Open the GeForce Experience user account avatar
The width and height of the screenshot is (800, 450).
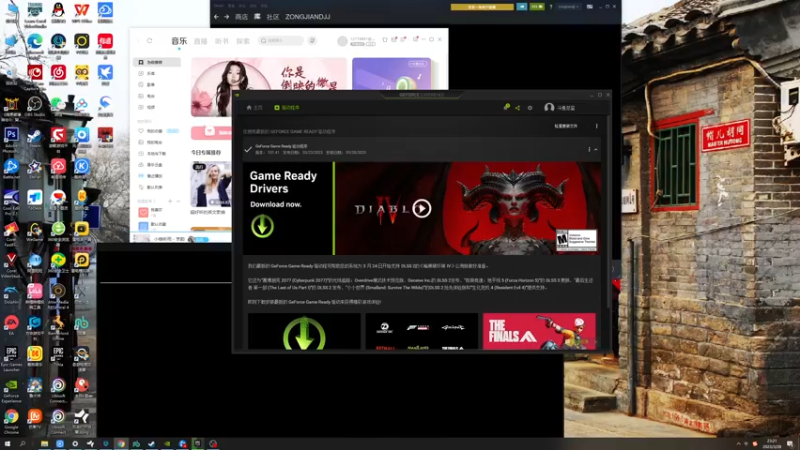pyautogui.click(x=549, y=108)
